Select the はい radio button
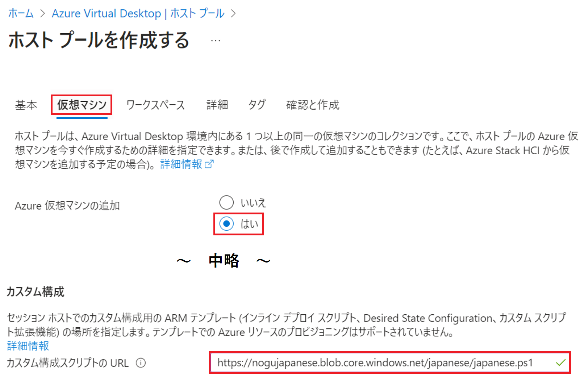This screenshot has height=382, width=588. point(226,224)
